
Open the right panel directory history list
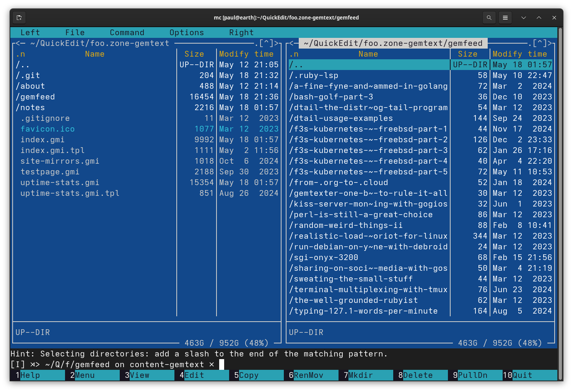coord(540,44)
